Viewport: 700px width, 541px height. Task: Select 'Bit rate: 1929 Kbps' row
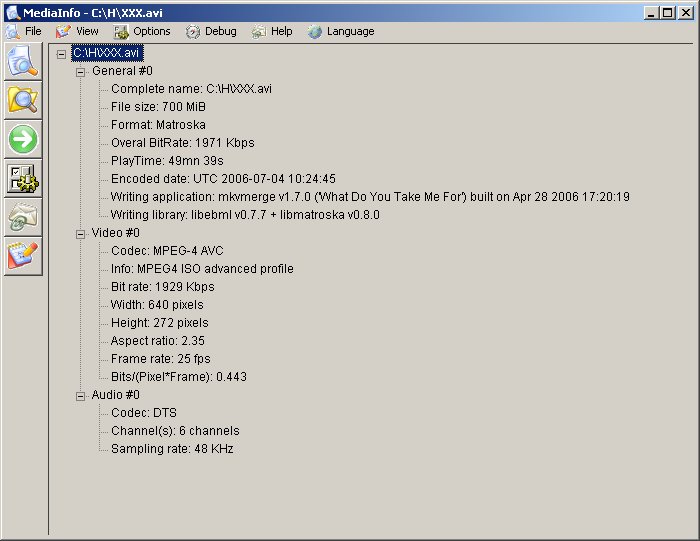click(162, 287)
